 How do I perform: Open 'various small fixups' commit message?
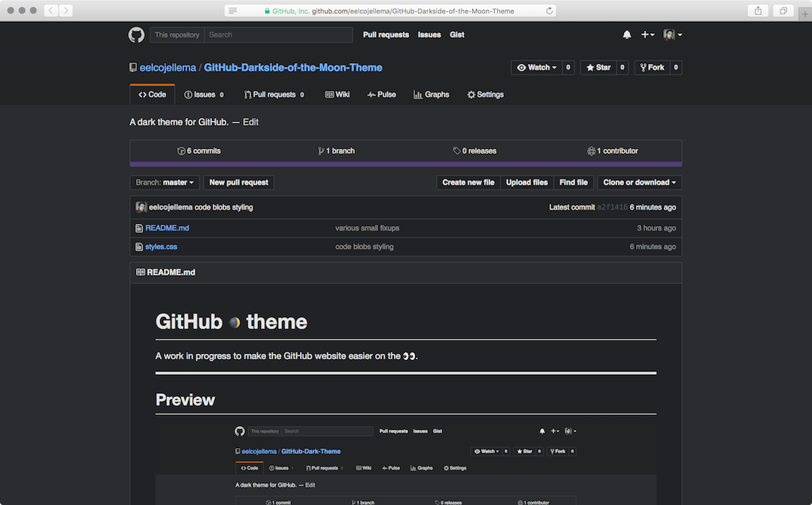[x=367, y=228]
